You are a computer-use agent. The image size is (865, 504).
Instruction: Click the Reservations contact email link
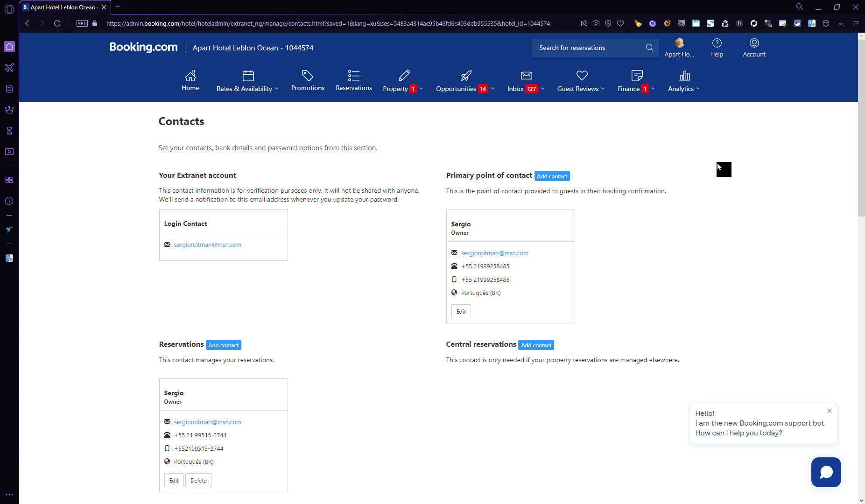pos(208,422)
